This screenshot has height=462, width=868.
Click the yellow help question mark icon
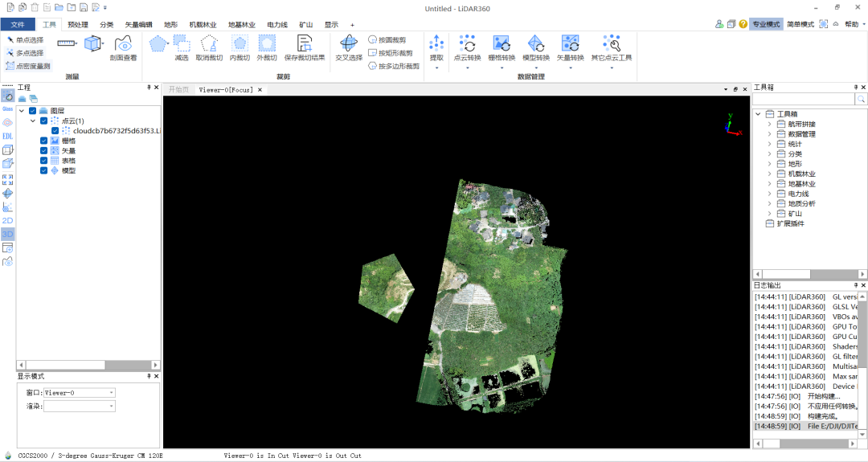pos(743,24)
